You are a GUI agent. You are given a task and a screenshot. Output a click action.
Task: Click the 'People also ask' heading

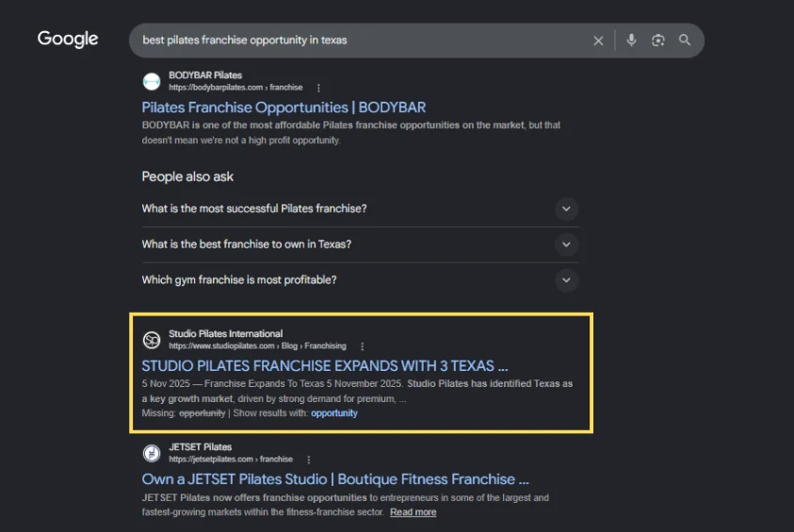click(187, 177)
